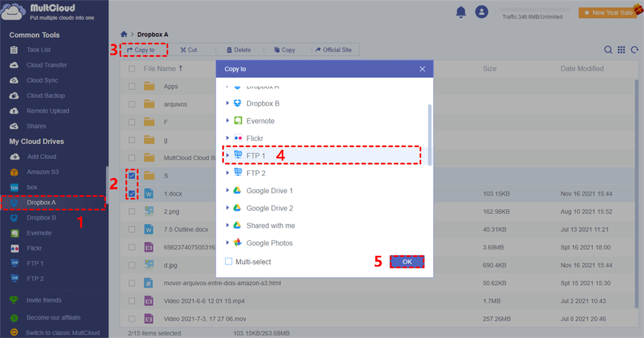The width and height of the screenshot is (644, 338).
Task: Click the Copy to dialog scrollbar
Action: tap(429, 134)
